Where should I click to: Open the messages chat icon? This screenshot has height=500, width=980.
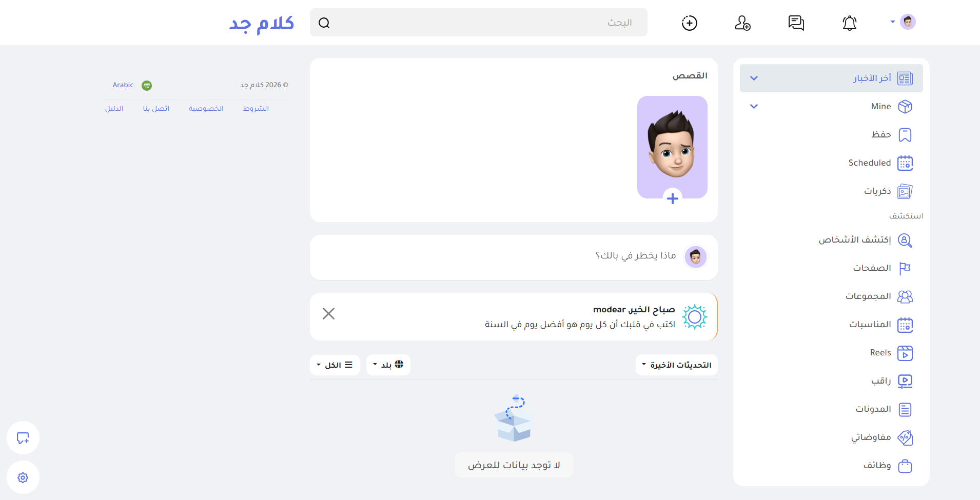[796, 23]
